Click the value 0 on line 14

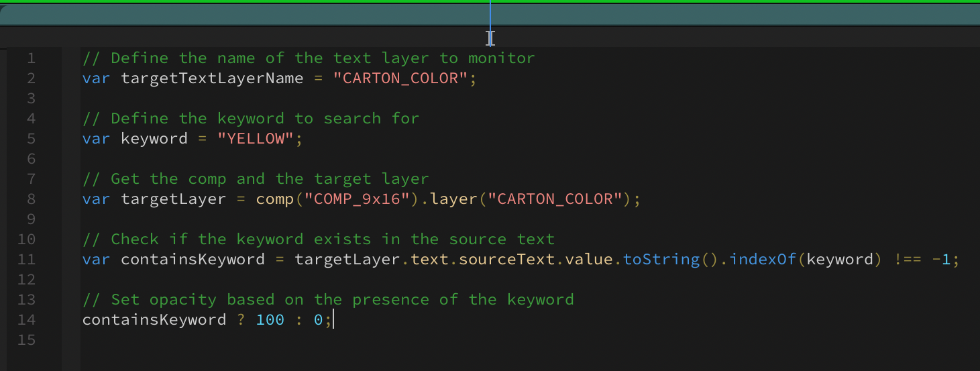coord(318,319)
